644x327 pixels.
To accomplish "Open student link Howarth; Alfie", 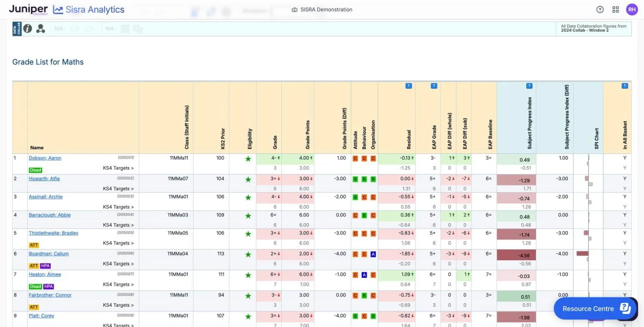I will pos(44,179).
